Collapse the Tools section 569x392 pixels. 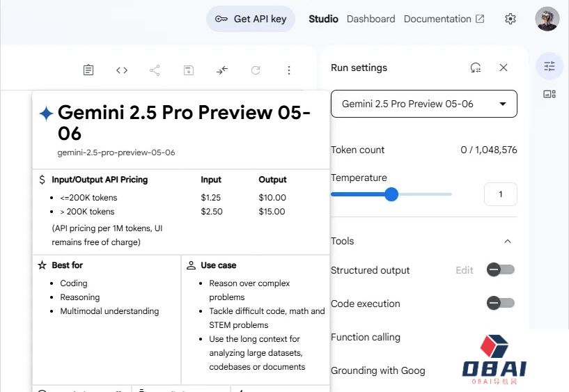pyautogui.click(x=508, y=241)
